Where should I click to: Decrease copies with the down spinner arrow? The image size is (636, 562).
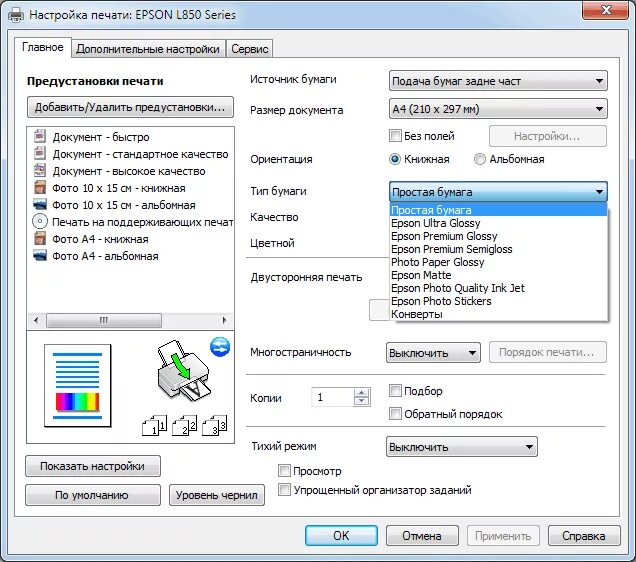click(x=361, y=401)
